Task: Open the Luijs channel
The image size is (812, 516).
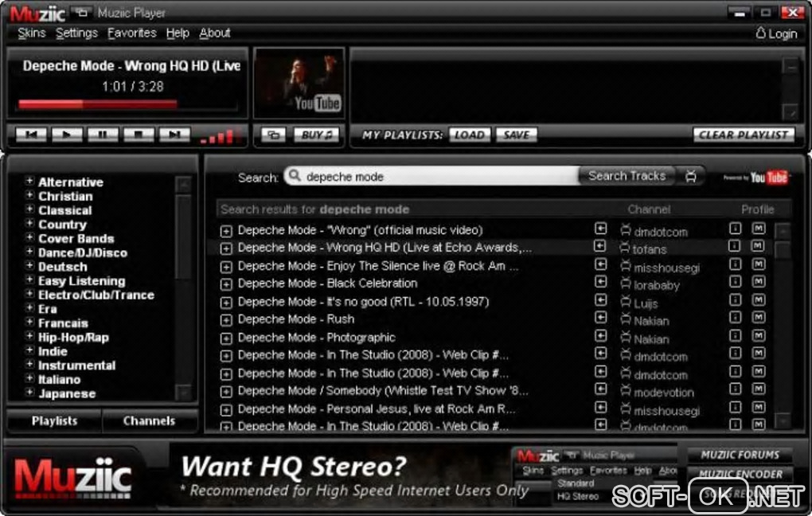Action: pos(639,303)
